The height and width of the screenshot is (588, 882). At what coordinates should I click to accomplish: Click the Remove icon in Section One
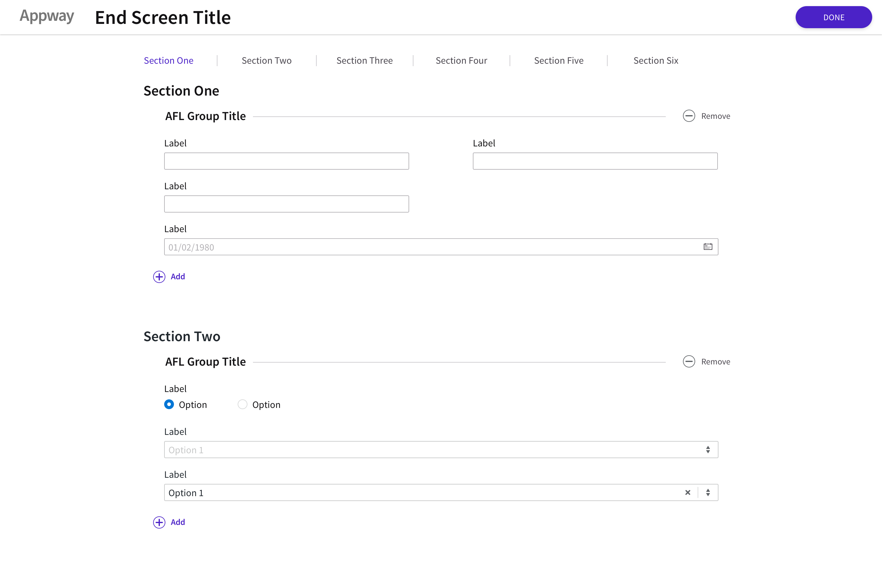pos(688,115)
